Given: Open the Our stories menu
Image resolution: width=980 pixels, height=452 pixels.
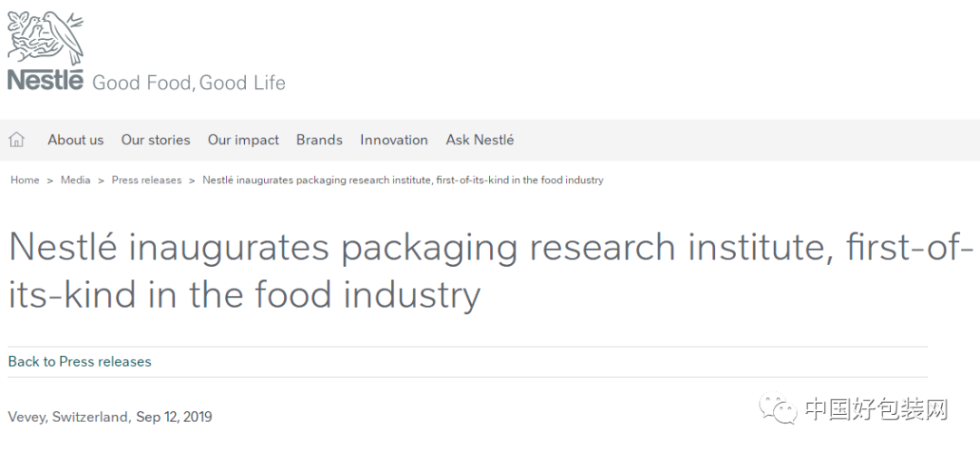Looking at the screenshot, I should (156, 140).
